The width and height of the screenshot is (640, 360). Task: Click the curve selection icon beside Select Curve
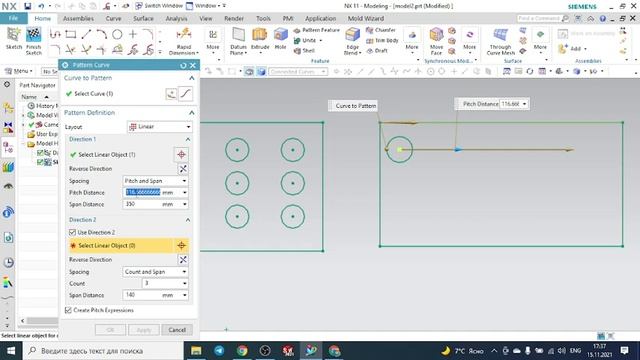186,93
